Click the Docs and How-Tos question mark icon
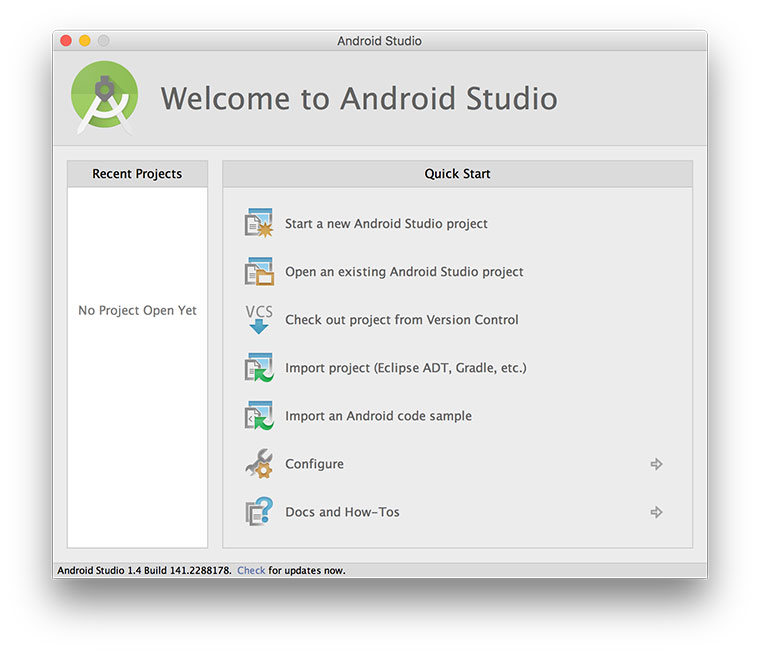 [x=258, y=512]
